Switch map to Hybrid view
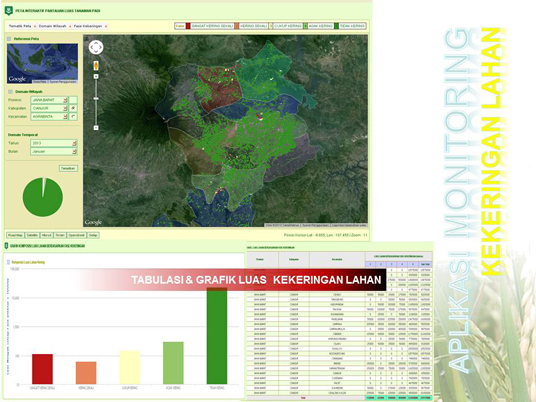Image resolution: width=536 pixels, height=402 pixels. (x=46, y=235)
